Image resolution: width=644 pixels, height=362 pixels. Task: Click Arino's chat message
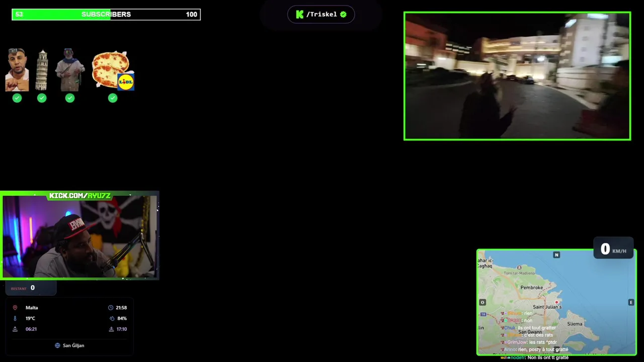535,349
